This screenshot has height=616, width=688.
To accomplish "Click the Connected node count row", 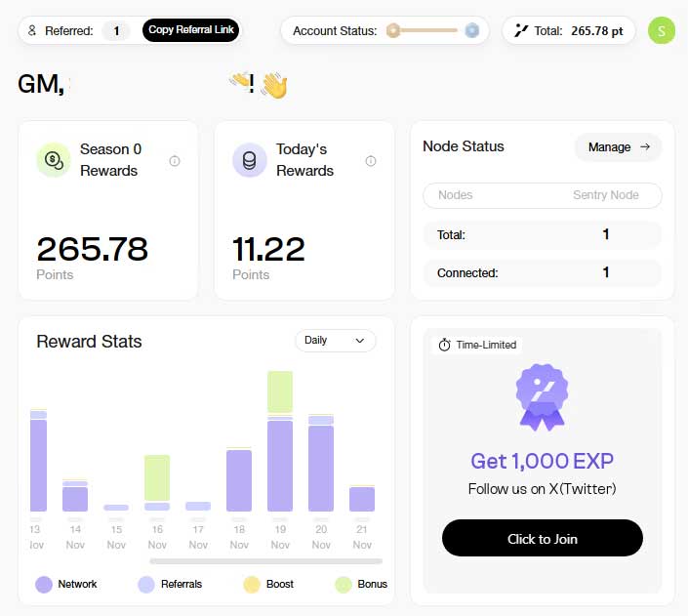I will [543, 273].
